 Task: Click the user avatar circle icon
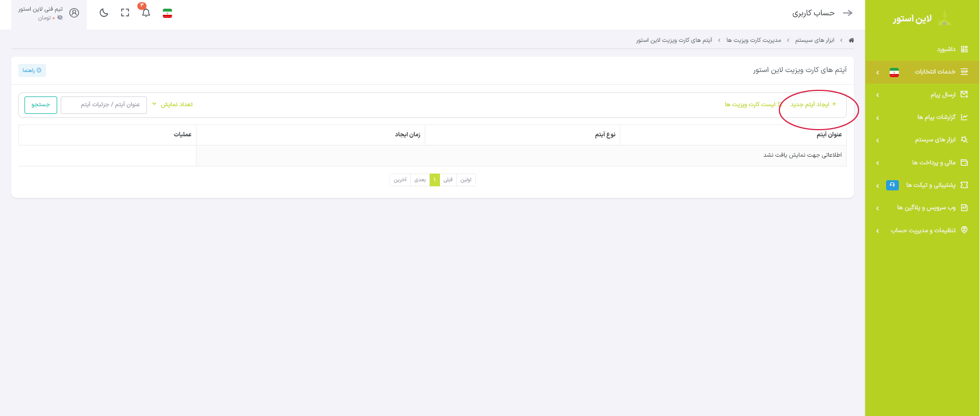point(74,13)
